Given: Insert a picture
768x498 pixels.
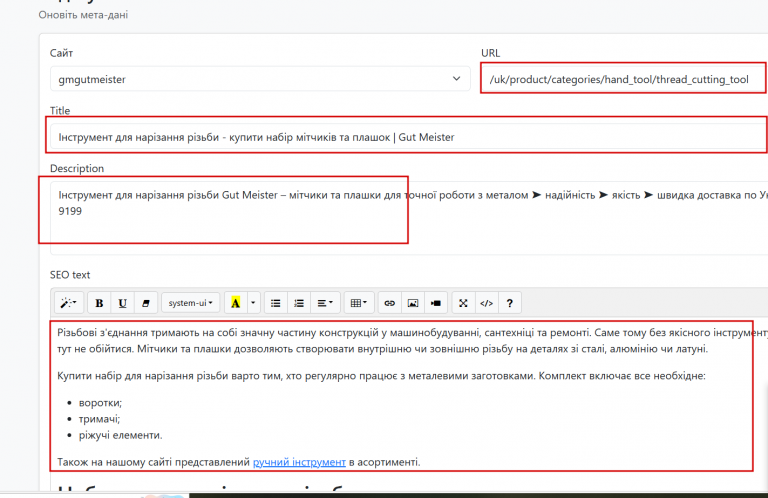Looking at the screenshot, I should pos(413,303).
